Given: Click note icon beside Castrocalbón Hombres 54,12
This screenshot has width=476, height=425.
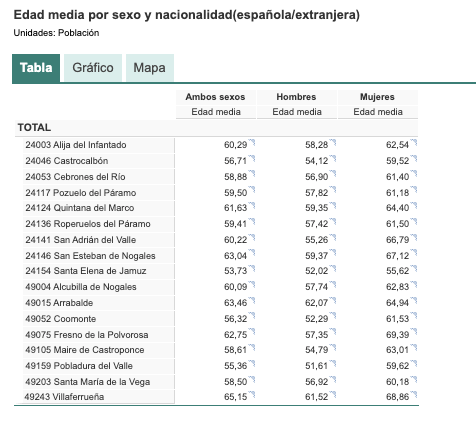Looking at the screenshot, I should point(333,159).
